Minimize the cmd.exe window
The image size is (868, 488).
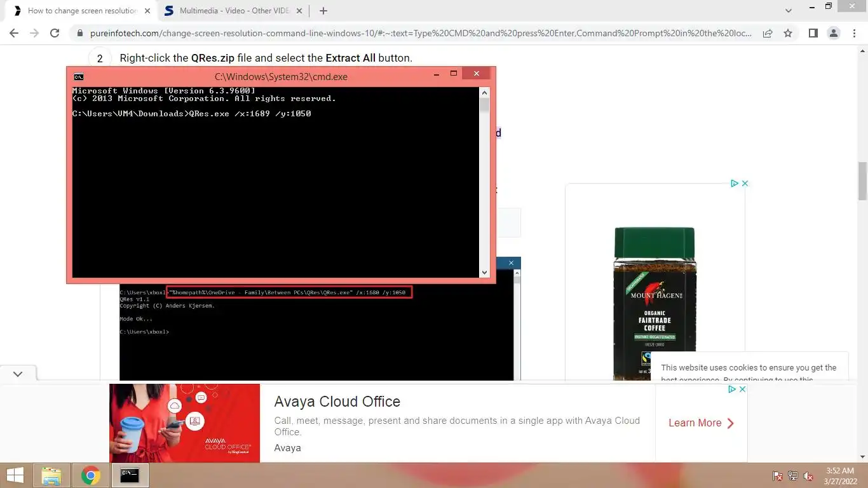(x=437, y=74)
